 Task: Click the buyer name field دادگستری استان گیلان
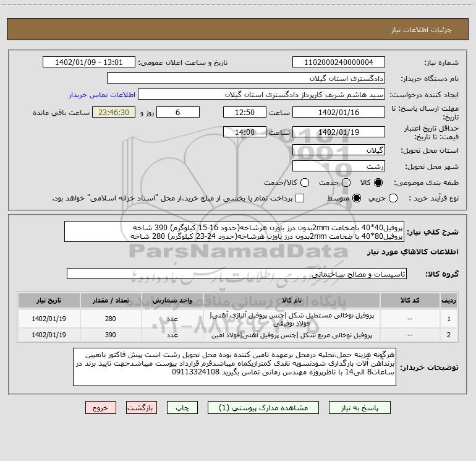click(x=246, y=79)
